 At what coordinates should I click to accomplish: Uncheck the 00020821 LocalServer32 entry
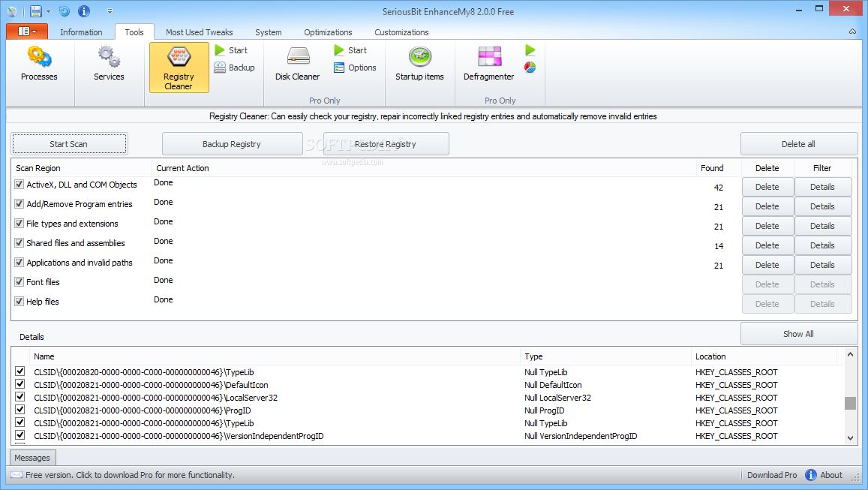point(20,396)
